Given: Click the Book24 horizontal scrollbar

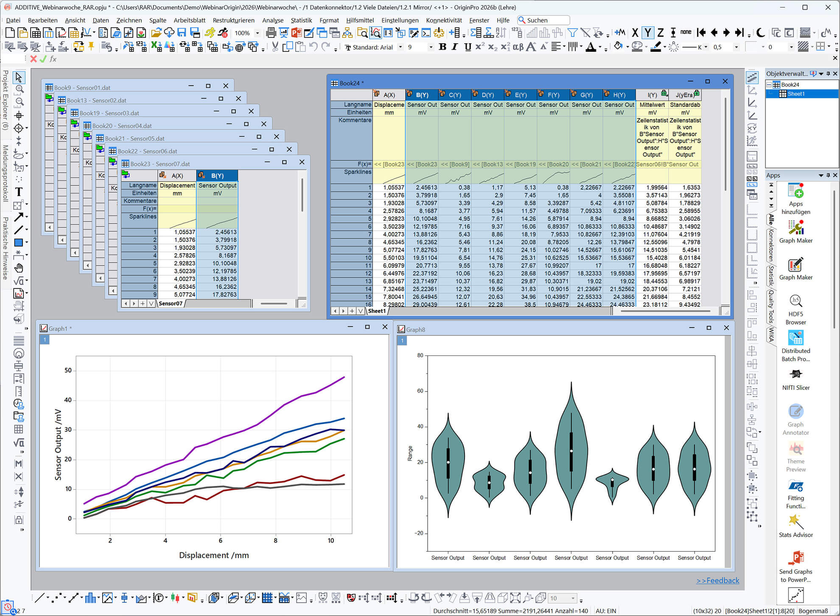Looking at the screenshot, I should click(x=665, y=311).
